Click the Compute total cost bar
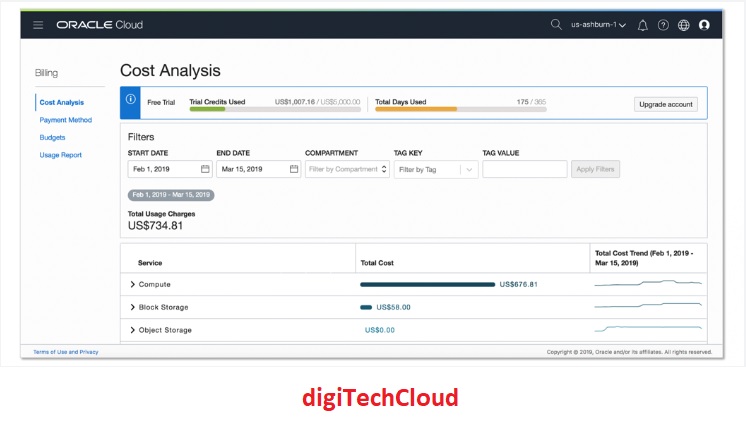 pyautogui.click(x=427, y=284)
